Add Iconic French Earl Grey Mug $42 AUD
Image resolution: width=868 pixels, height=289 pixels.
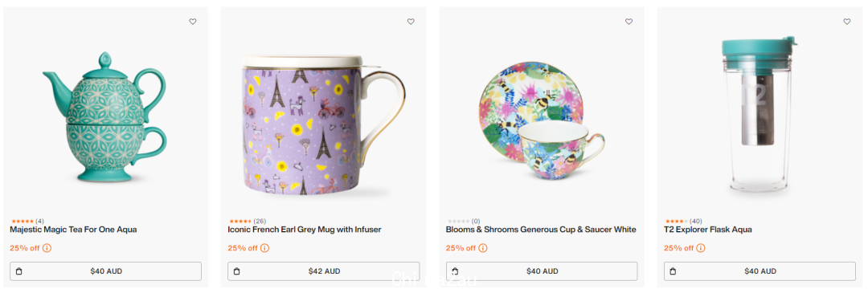(323, 271)
